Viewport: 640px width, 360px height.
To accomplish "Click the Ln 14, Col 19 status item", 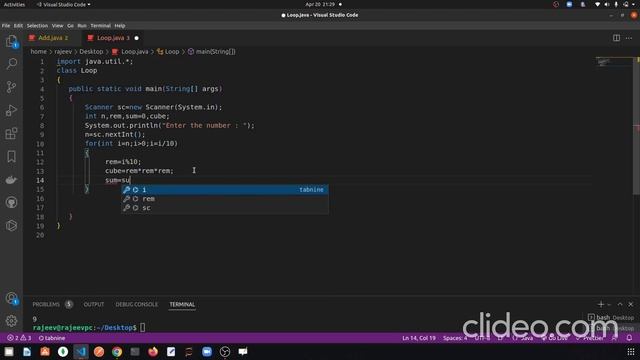I will 419,338.
